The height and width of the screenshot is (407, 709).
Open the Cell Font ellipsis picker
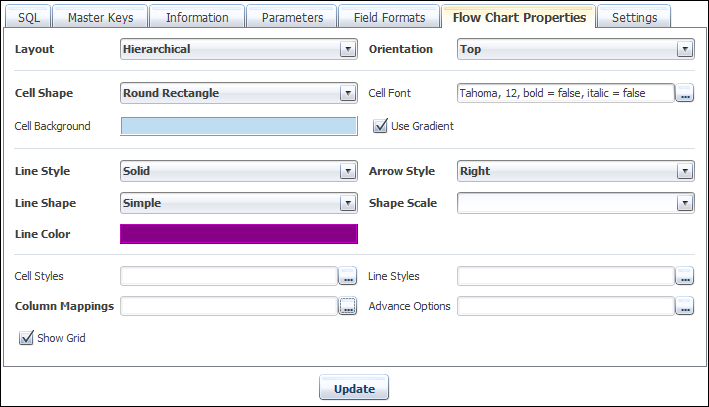685,94
